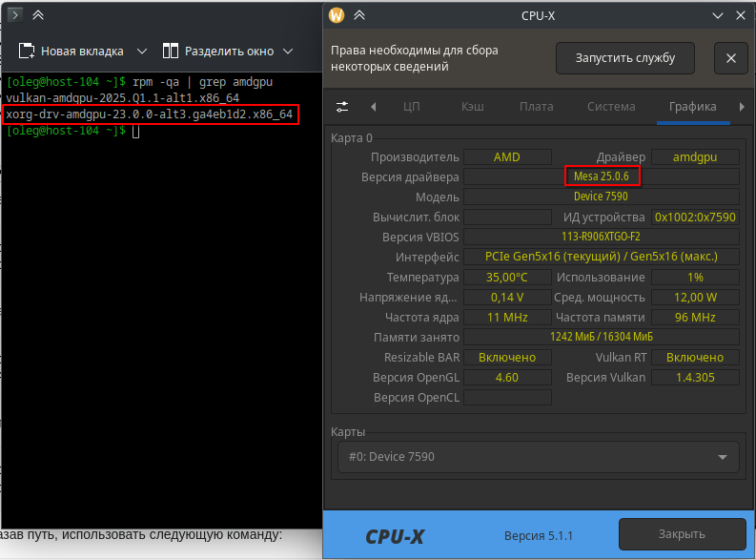The width and height of the screenshot is (756, 560).
Task: Click the 'rpm -qa | grep amdgpu' command
Action: [x=202, y=82]
